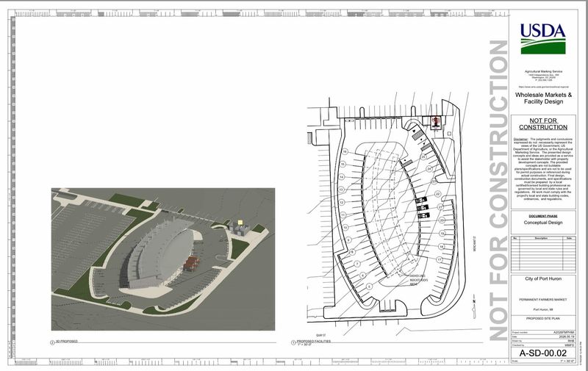Click the red symbol at plan top
The image size is (588, 371).
435,122
